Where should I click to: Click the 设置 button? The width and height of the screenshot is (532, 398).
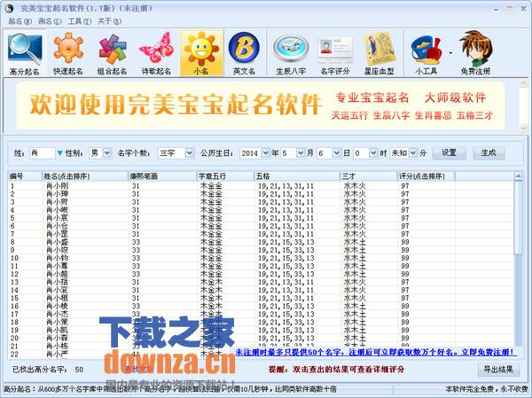(x=450, y=153)
